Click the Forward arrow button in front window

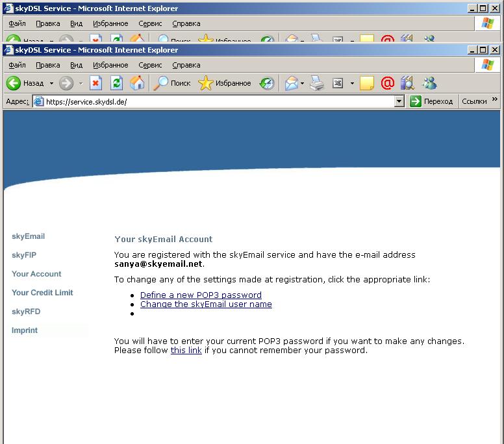pos(66,83)
